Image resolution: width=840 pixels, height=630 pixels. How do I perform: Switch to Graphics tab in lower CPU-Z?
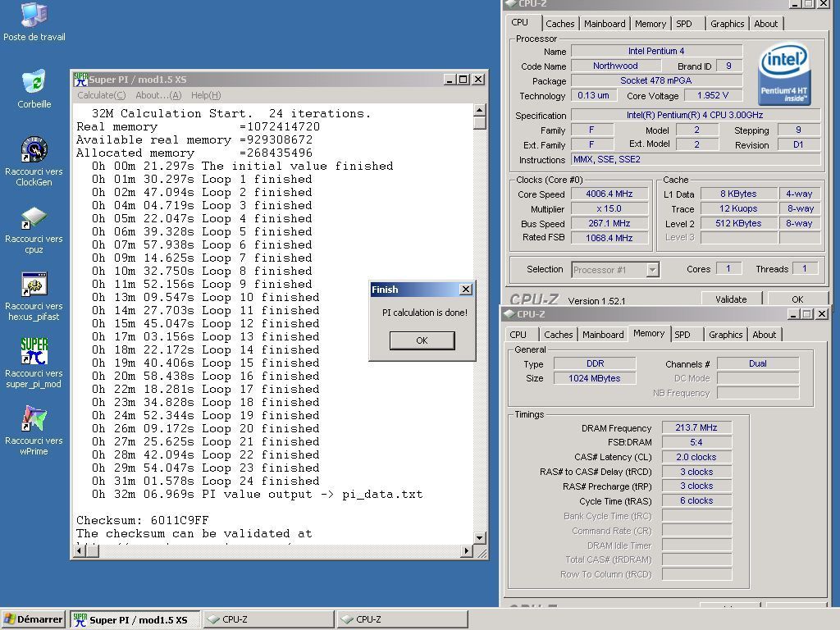725,335
